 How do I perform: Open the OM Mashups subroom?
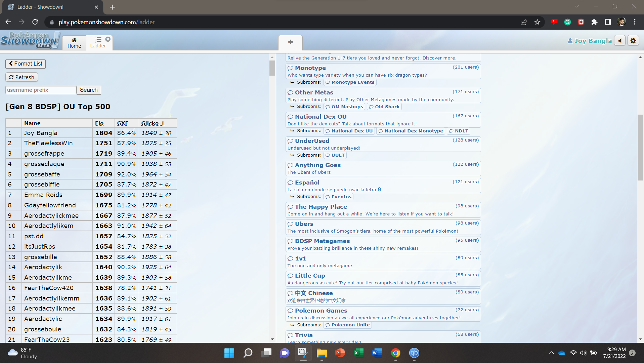tap(344, 107)
